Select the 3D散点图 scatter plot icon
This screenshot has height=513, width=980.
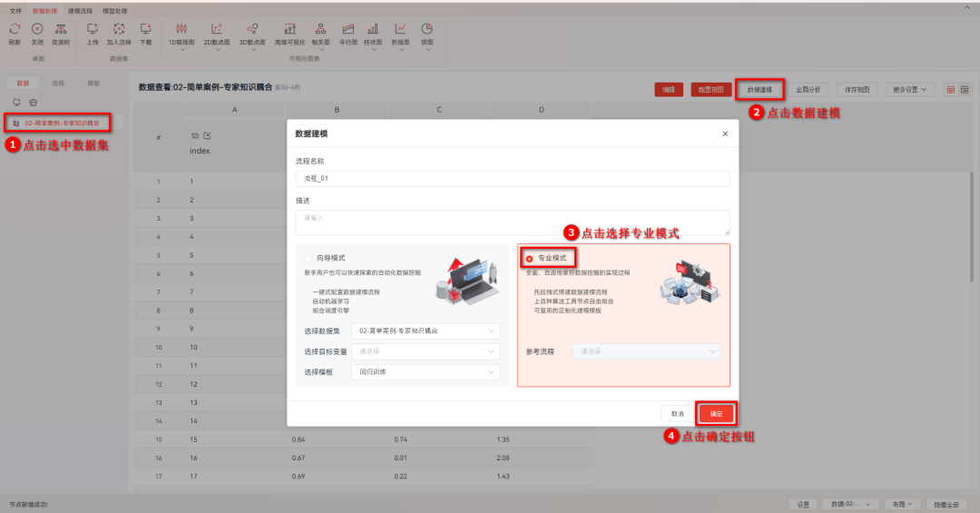pyautogui.click(x=252, y=29)
